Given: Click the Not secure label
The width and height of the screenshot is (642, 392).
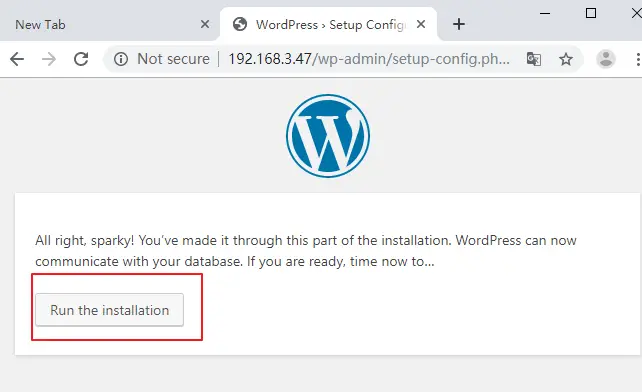Looking at the screenshot, I should (173, 59).
